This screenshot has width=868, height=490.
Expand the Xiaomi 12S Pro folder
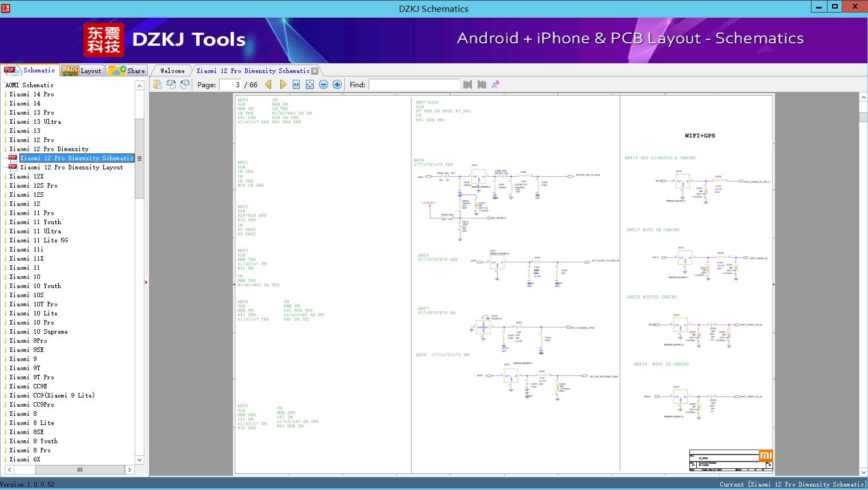[33, 185]
